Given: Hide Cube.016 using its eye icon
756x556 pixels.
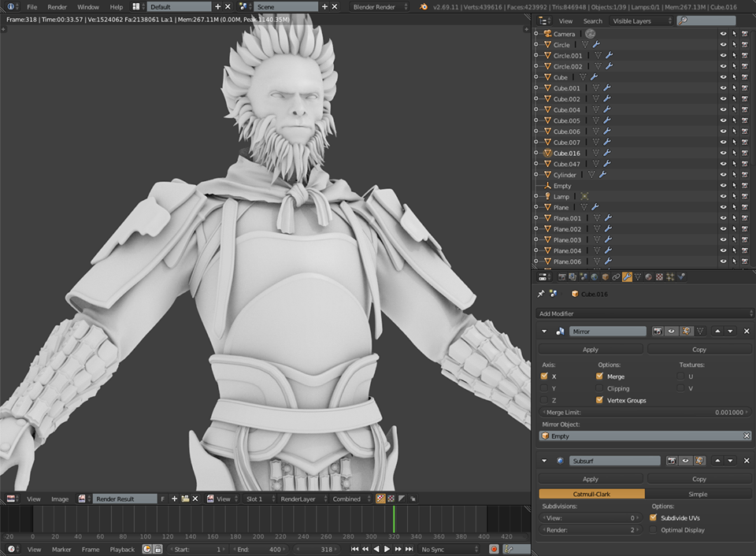Looking at the screenshot, I should point(723,153).
